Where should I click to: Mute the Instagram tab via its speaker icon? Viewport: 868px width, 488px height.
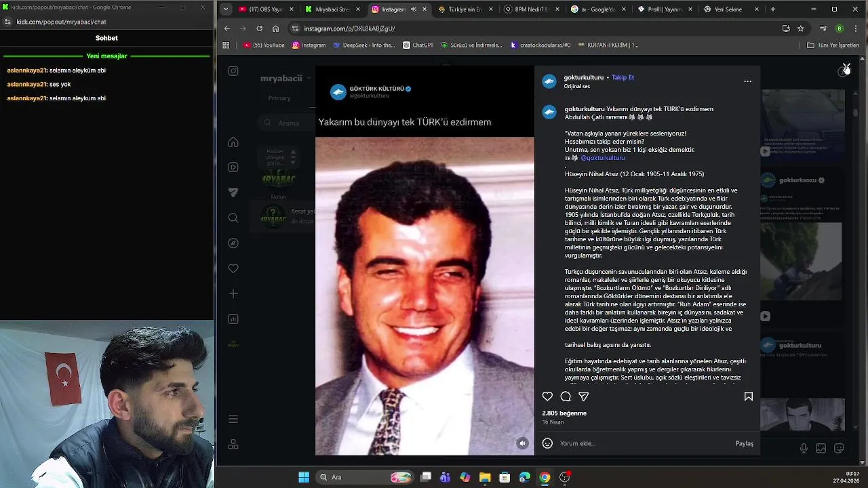click(x=414, y=9)
